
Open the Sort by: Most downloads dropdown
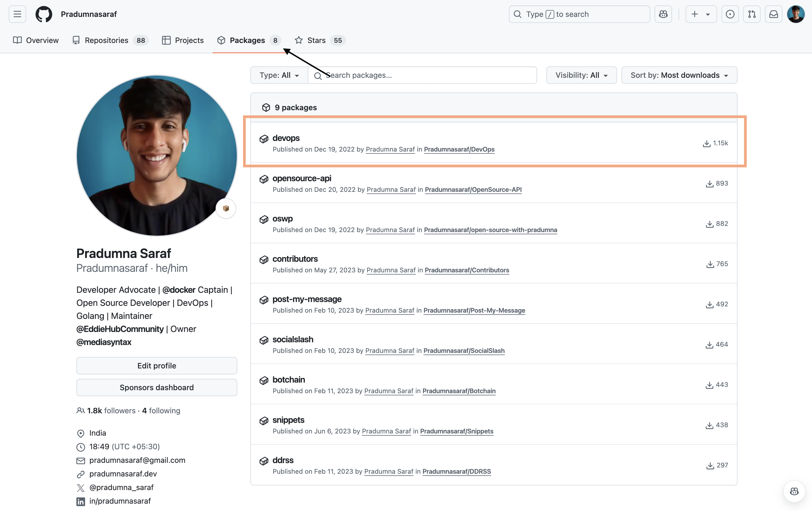[x=679, y=75]
